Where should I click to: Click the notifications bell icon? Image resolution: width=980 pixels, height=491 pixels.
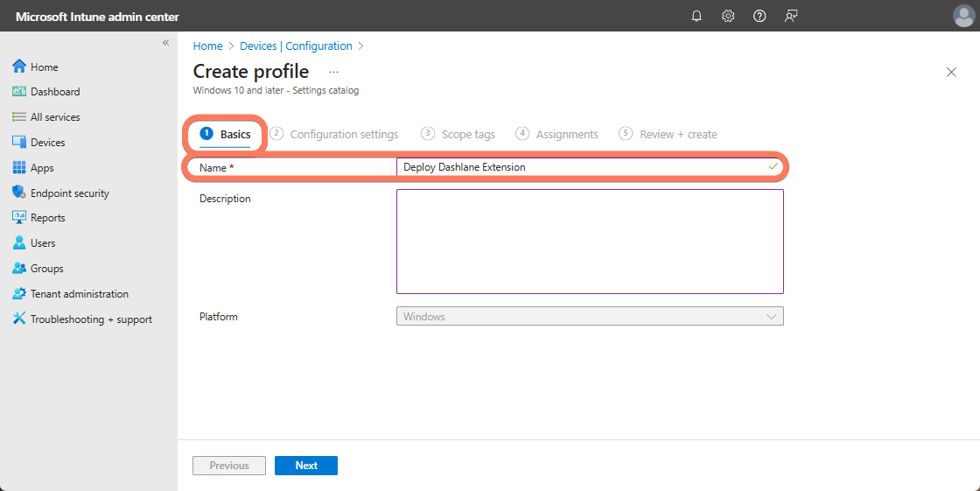[696, 16]
